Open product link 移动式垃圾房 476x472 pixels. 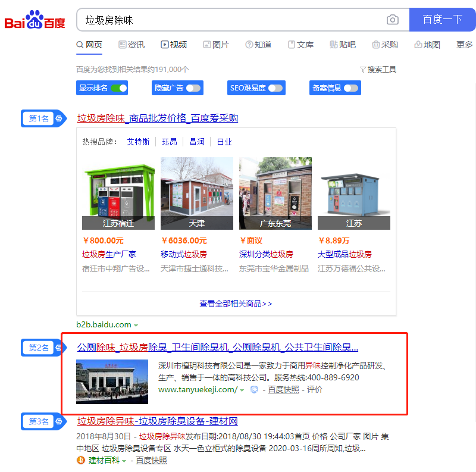click(184, 254)
